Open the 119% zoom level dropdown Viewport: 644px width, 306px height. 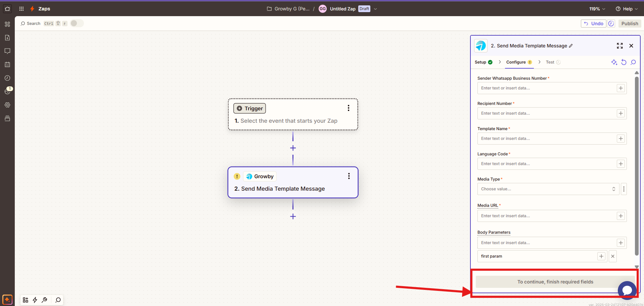pos(597,9)
